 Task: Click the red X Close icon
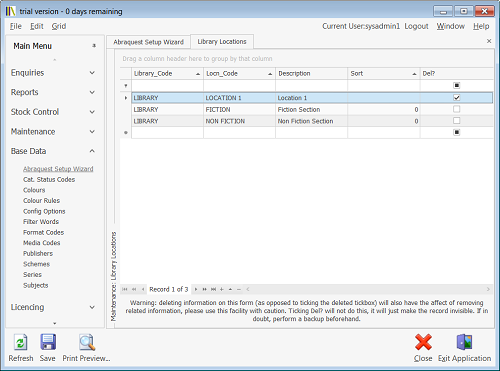point(423,342)
